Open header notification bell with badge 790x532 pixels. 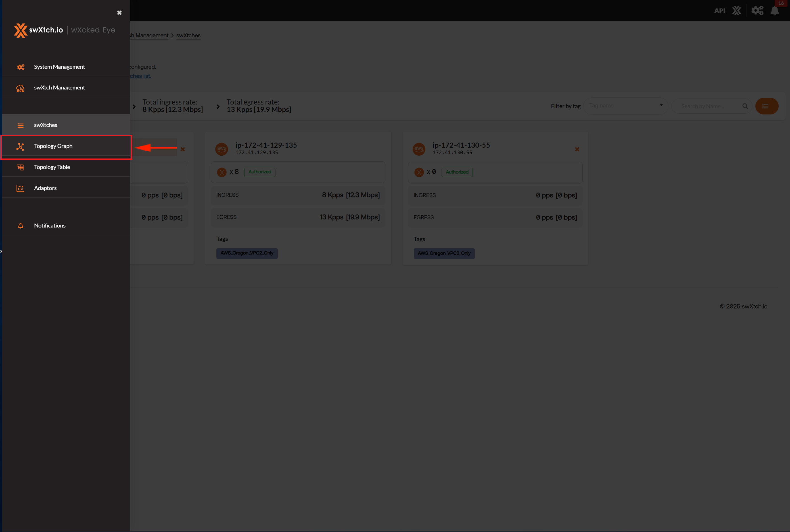click(x=775, y=11)
